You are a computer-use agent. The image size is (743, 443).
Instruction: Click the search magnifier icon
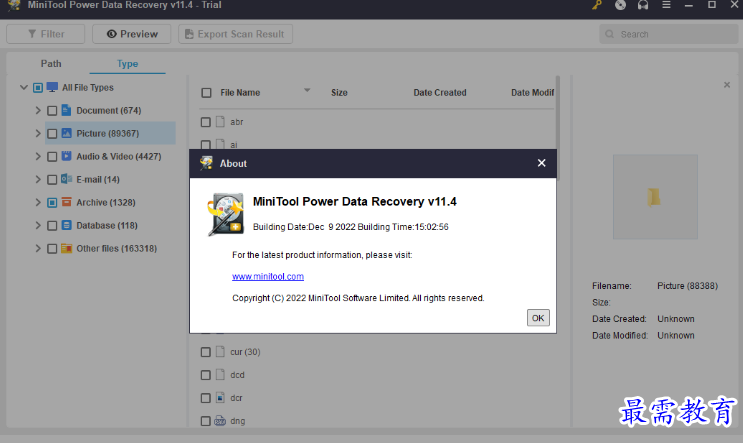click(x=610, y=34)
